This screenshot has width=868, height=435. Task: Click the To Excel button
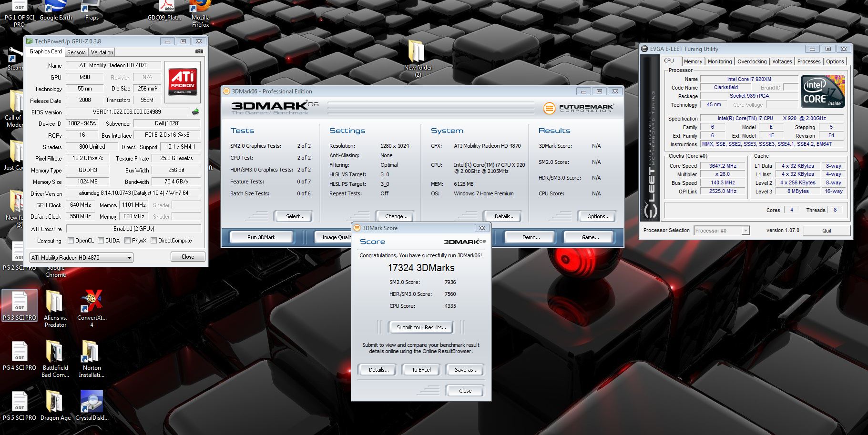pyautogui.click(x=421, y=370)
